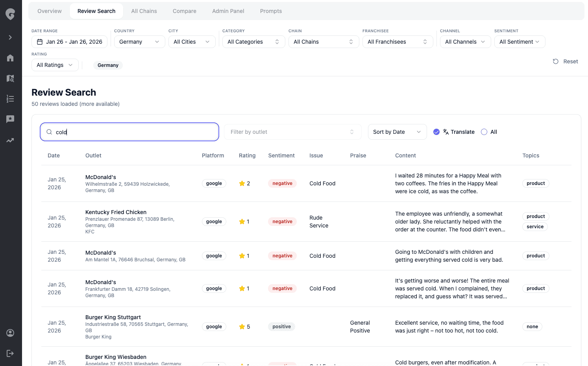588x366 pixels.
Task: Open the list view sidebar icon
Action: coord(10,99)
